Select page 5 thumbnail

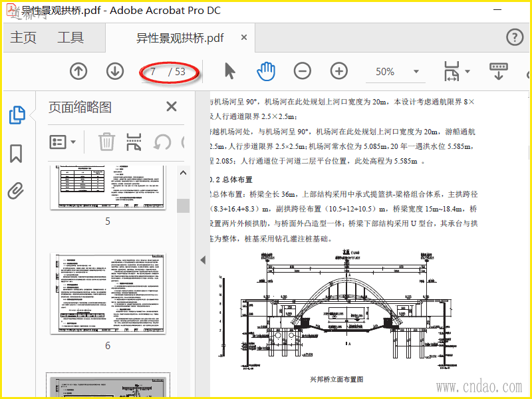[108, 188]
